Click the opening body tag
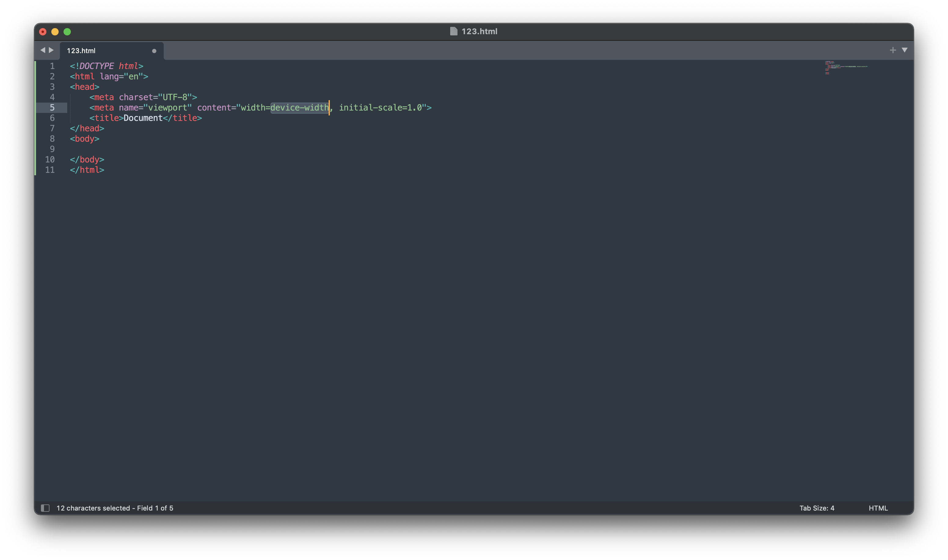The width and height of the screenshot is (948, 560). (x=85, y=139)
